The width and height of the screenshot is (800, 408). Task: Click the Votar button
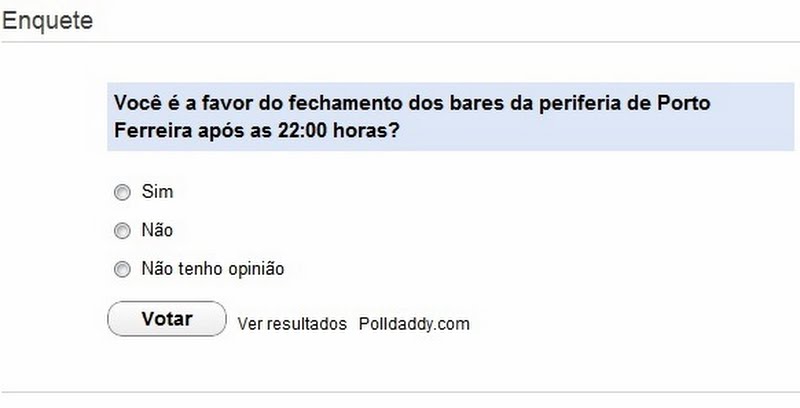tap(167, 320)
